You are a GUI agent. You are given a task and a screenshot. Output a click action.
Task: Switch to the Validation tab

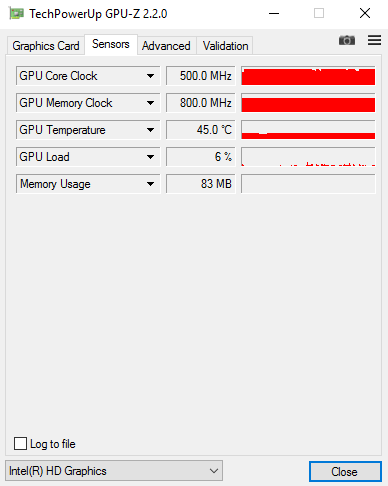coord(225,46)
